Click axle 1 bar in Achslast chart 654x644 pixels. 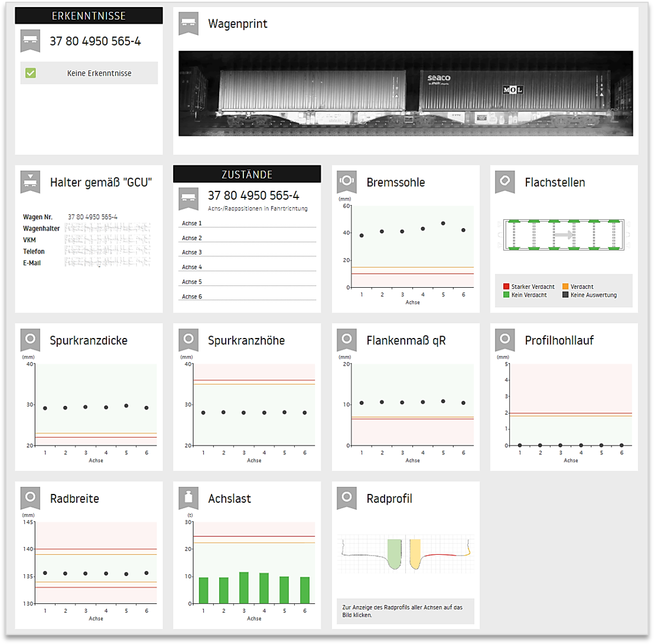[204, 590]
